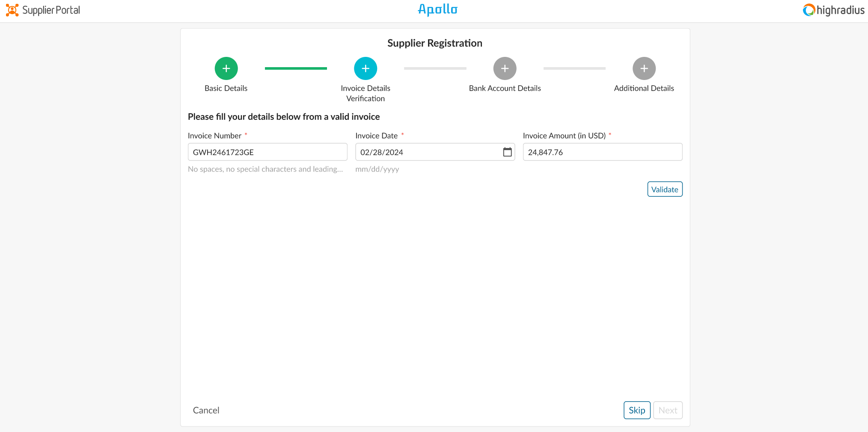Open the Invoice Date calendar picker
The width and height of the screenshot is (868, 432).
coord(507,152)
